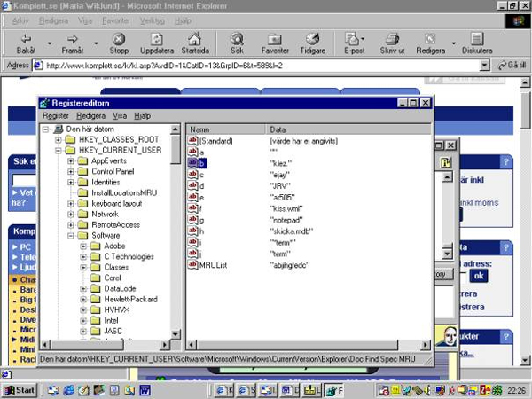The height and width of the screenshot is (399, 532).
Task: Click the help question mark beside 'är inkl'
Action: 506,162
